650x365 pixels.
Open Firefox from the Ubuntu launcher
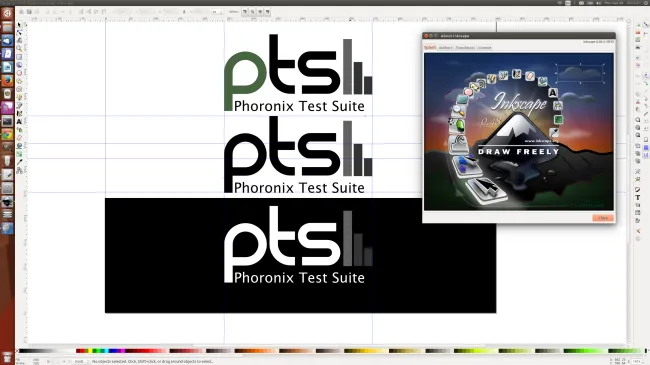7,80
